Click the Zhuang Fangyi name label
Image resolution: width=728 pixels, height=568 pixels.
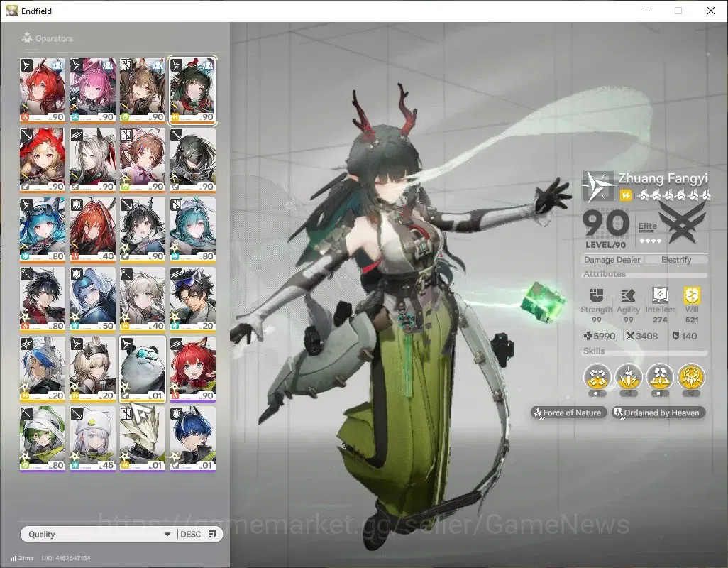pyautogui.click(x=663, y=178)
